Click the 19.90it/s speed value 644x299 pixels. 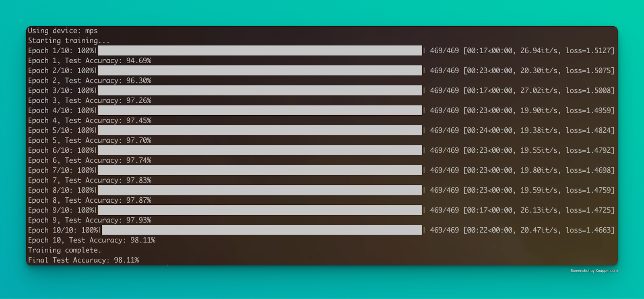pyautogui.click(x=539, y=110)
